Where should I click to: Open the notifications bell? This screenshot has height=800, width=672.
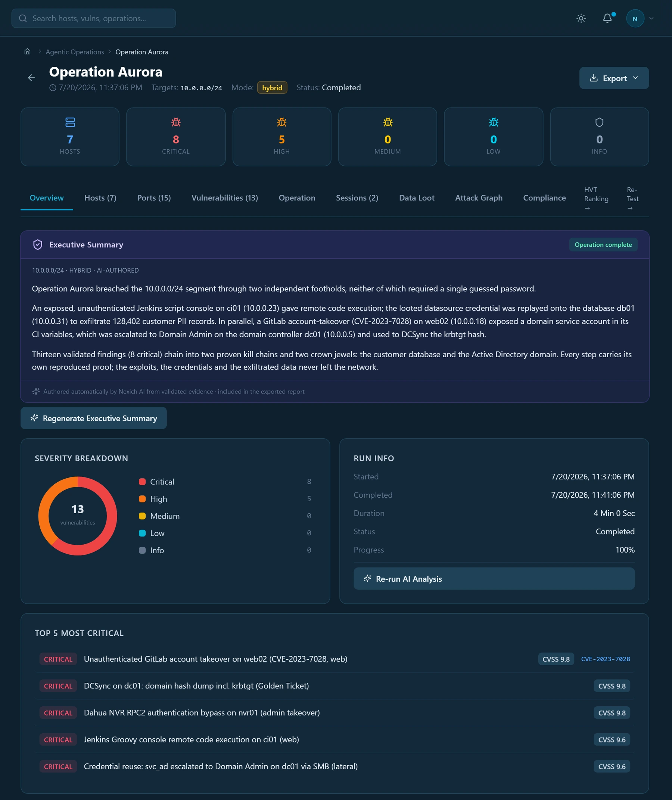608,18
